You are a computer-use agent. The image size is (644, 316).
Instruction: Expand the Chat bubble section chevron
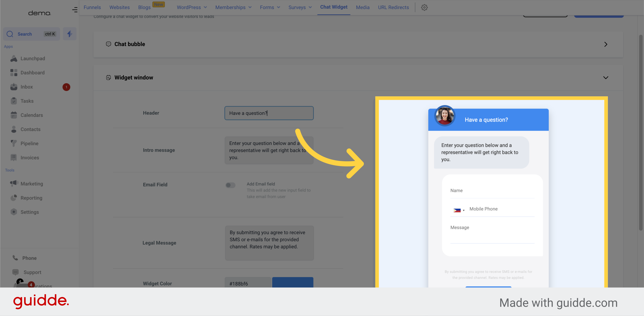tap(606, 44)
